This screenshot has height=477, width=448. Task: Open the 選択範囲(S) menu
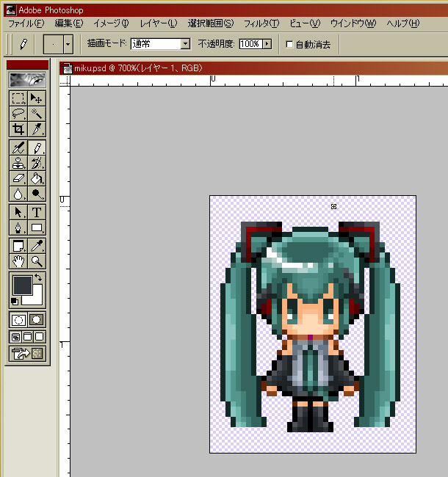coord(211,23)
